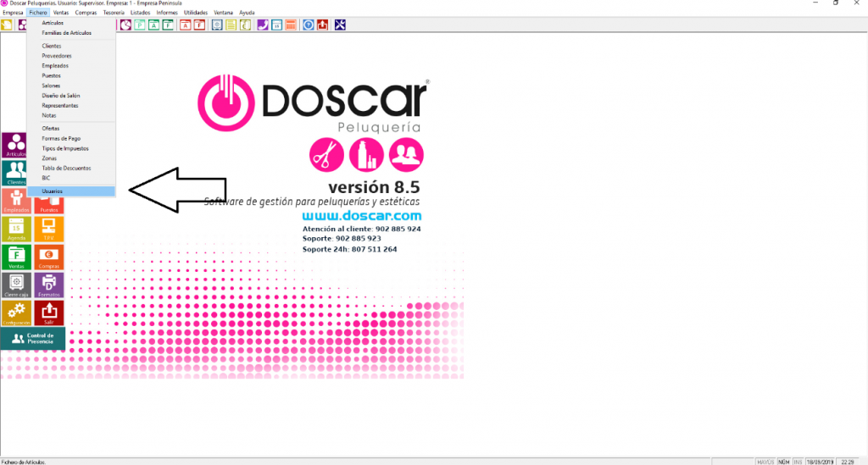Screen dimensions: 868x465
Task: Open the T.P.V. sidebar tile
Action: pos(48,229)
